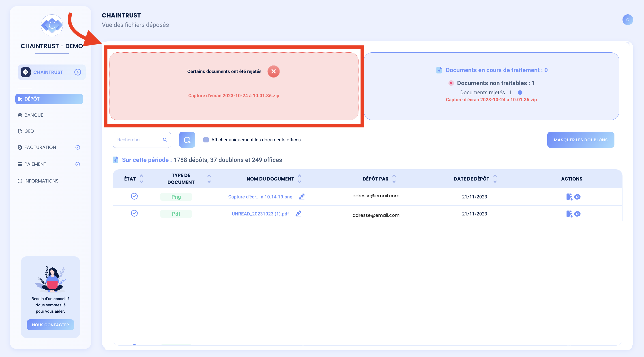Click the MASQUER LES DOUBLONS button

580,140
